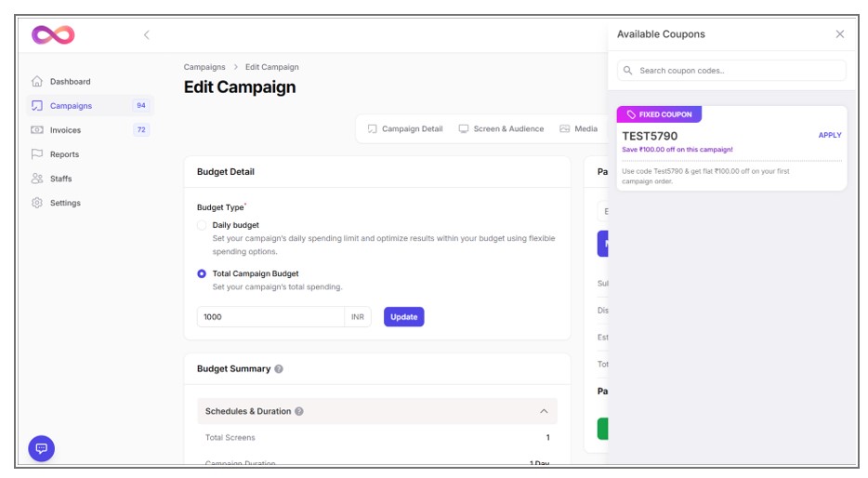
Task: Select the Daily budget radio option
Action: [x=202, y=225]
